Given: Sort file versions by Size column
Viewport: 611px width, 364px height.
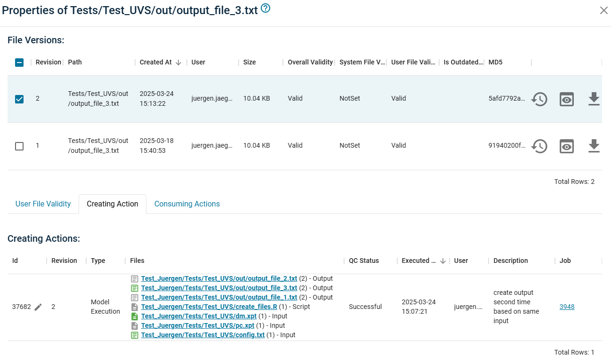Looking at the screenshot, I should click(249, 63).
